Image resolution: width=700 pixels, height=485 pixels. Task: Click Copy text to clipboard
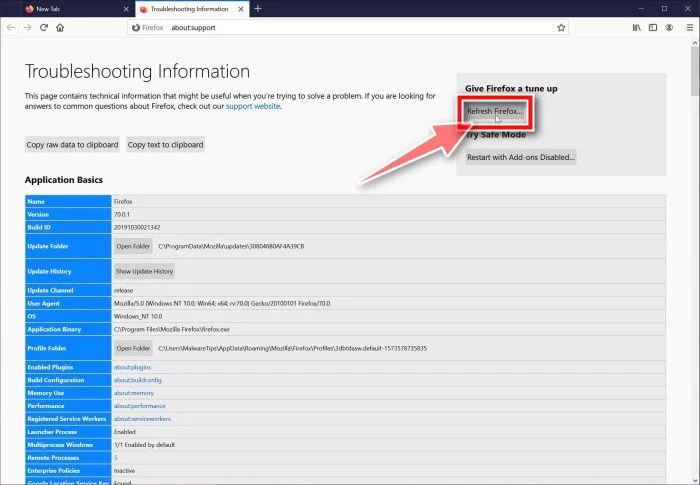[166, 145]
